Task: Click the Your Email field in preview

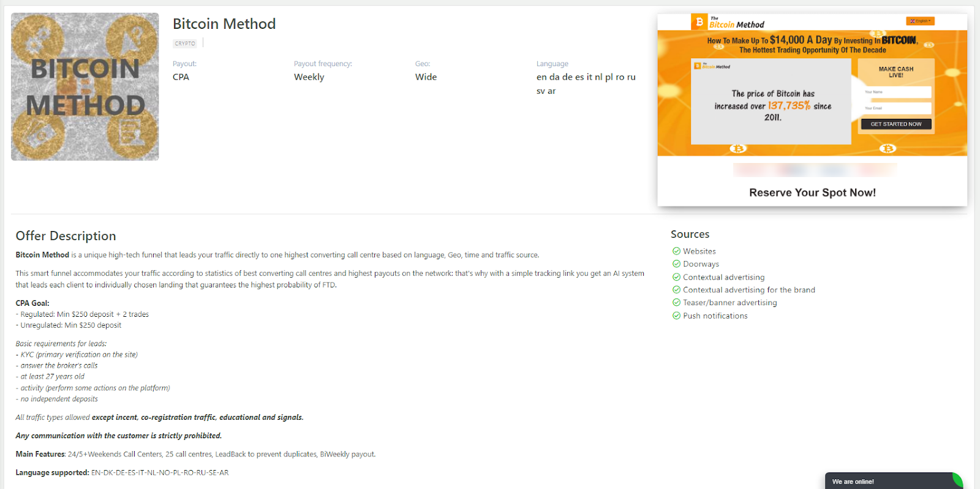Action: (x=895, y=108)
